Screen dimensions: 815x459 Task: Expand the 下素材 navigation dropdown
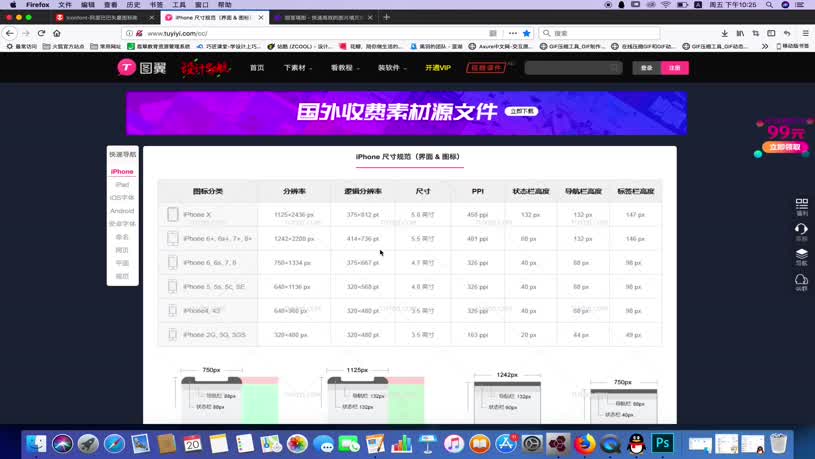[x=298, y=68]
